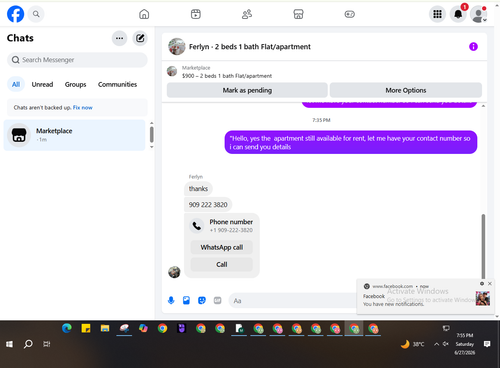Viewport: 500px width, 368px height.
Task: Click the phone handset icon in card
Action: (197, 226)
